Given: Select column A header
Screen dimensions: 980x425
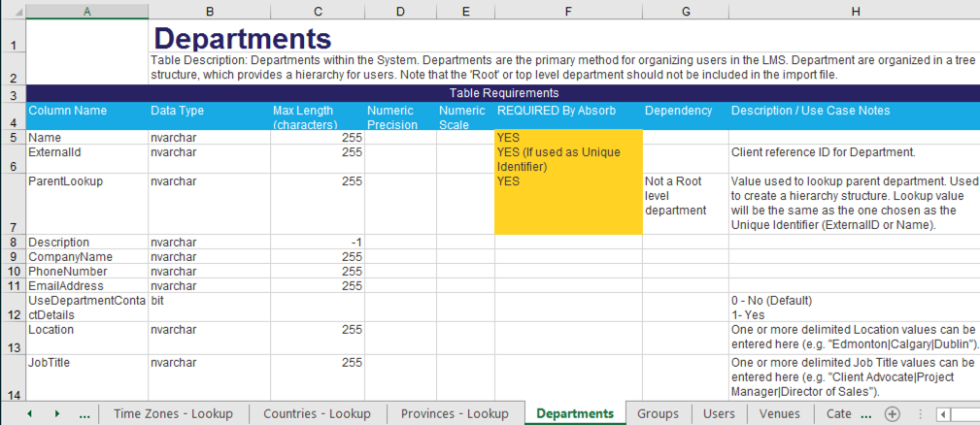Looking at the screenshot, I should tap(86, 12).
